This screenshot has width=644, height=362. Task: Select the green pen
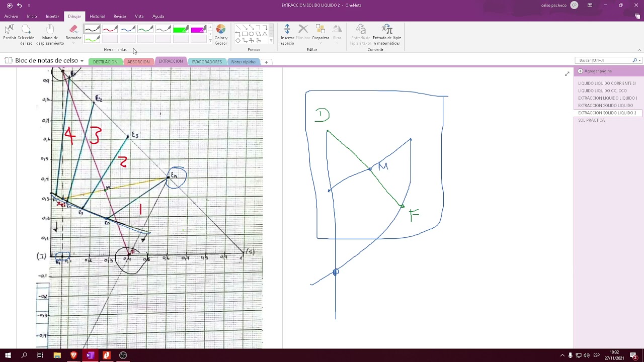coord(145,29)
